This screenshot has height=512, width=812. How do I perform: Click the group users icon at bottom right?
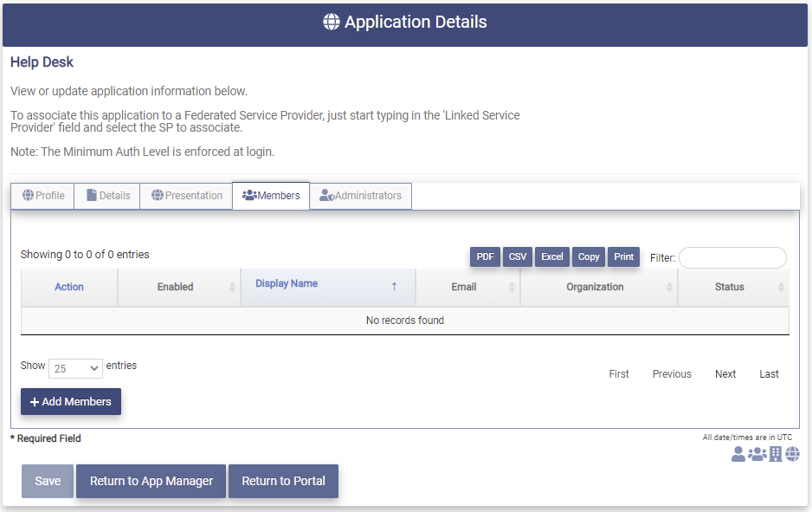(x=757, y=454)
